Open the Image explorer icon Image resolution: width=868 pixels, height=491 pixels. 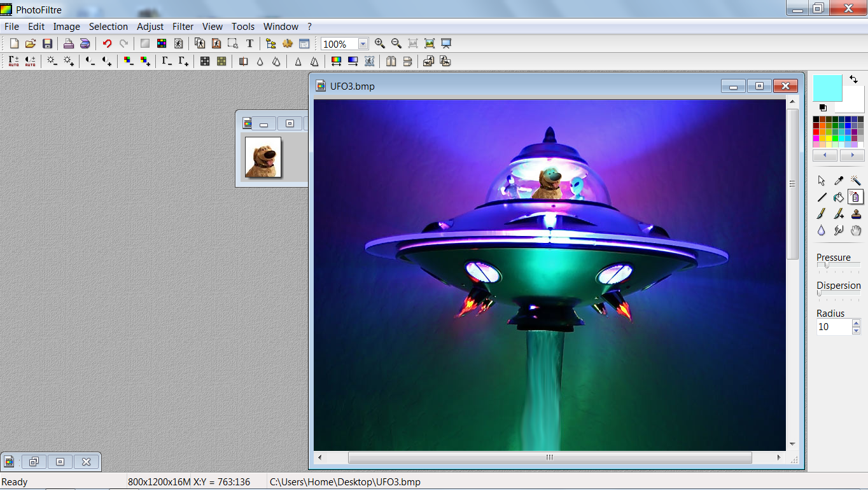[x=271, y=43]
